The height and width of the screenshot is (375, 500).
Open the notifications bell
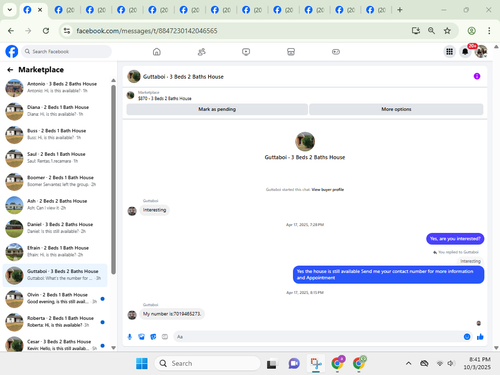(x=465, y=52)
